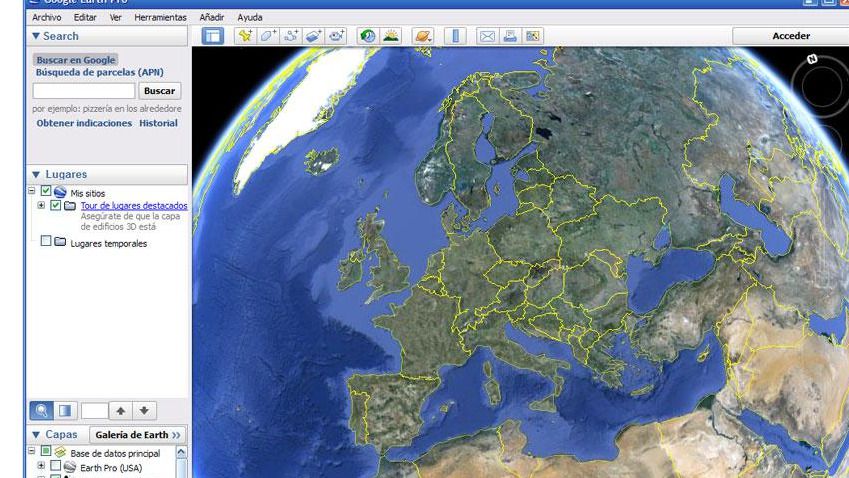Move item down with down arrow button
This screenshot has height=478, width=849.
click(x=144, y=411)
